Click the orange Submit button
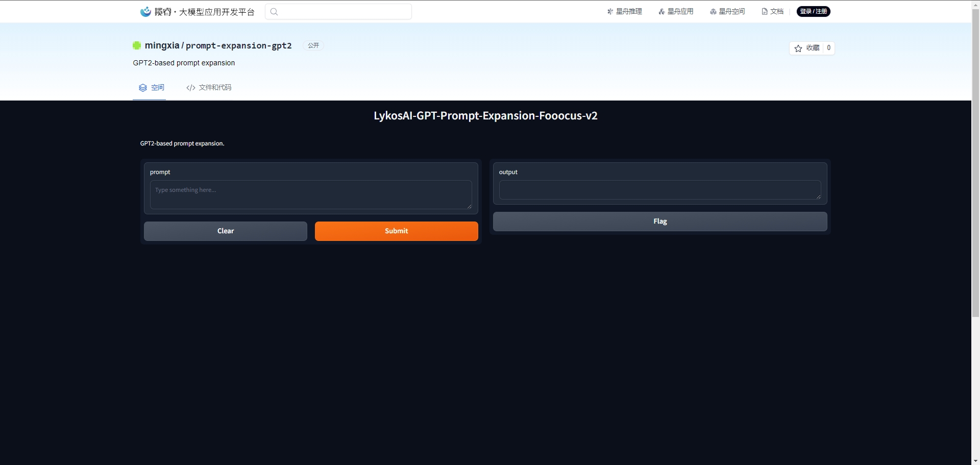This screenshot has height=465, width=980. (x=397, y=231)
